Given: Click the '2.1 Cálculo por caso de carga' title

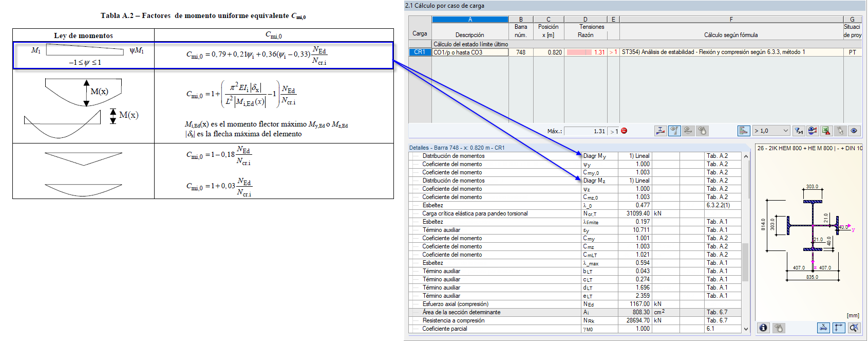Looking at the screenshot, I should (445, 6).
